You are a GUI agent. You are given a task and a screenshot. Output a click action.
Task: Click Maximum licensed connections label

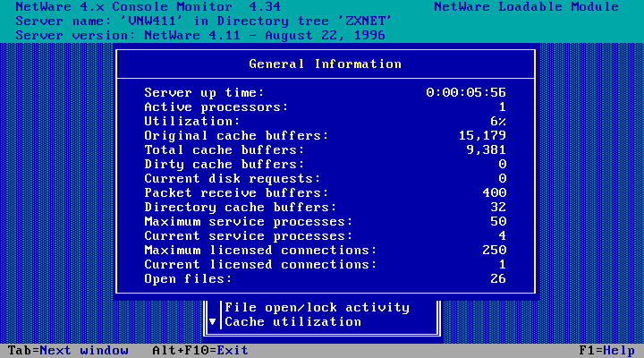tap(260, 251)
